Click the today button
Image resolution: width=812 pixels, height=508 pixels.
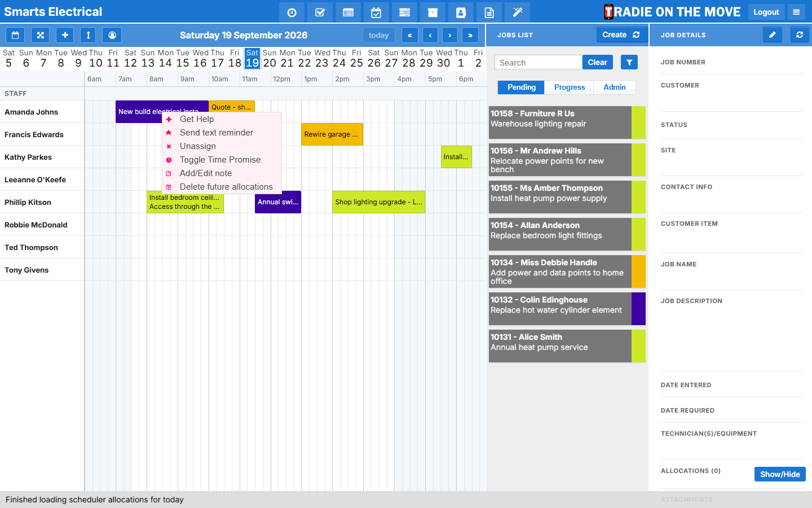tap(379, 35)
